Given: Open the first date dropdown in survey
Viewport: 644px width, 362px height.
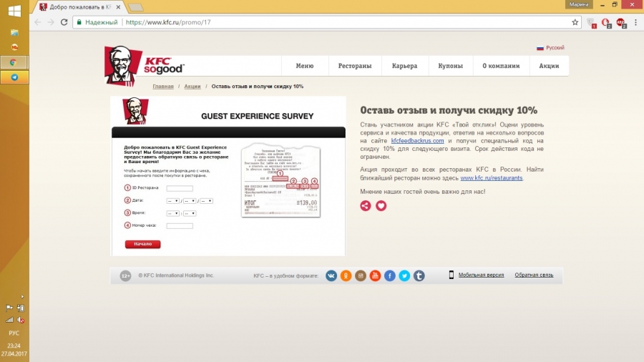Looking at the screenshot, I should (x=172, y=201).
